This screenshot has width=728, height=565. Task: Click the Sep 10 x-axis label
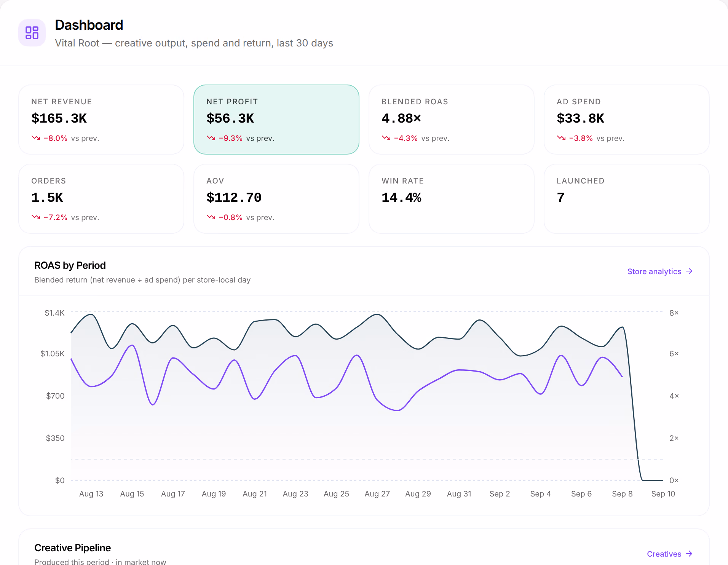(x=663, y=494)
